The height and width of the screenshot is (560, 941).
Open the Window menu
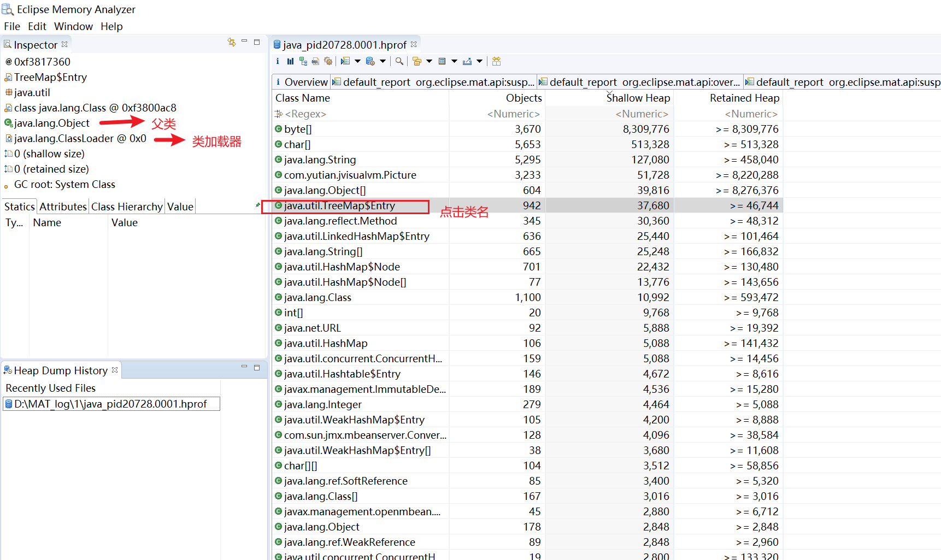tap(73, 26)
